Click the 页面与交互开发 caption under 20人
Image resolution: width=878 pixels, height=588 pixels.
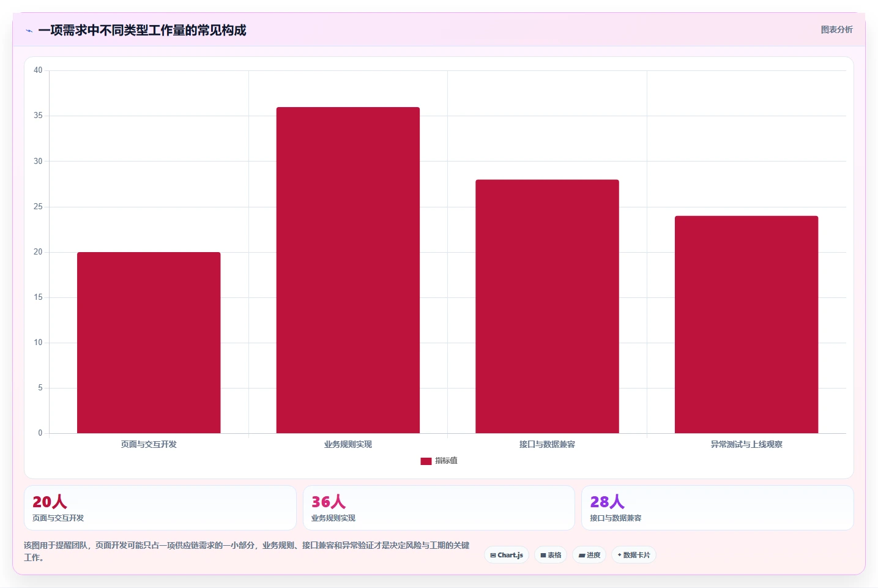pos(58,518)
